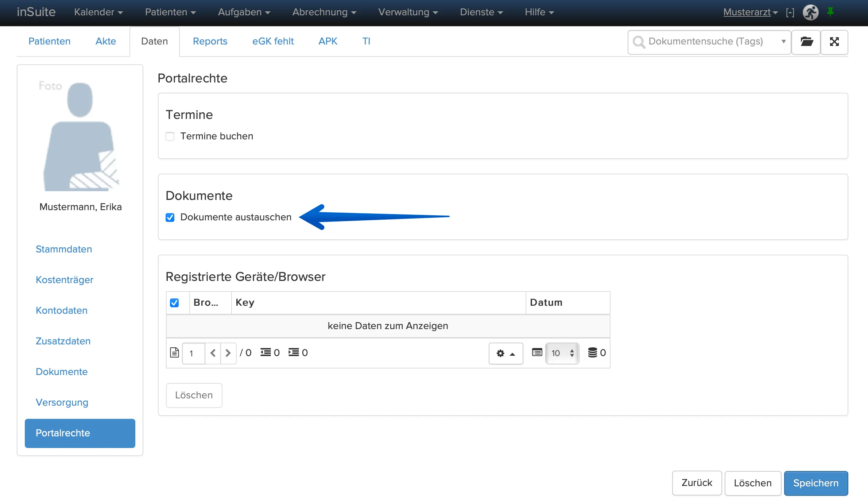The width and height of the screenshot is (868, 502).
Task: Expand the Abrechnung menu
Action: pyautogui.click(x=324, y=12)
